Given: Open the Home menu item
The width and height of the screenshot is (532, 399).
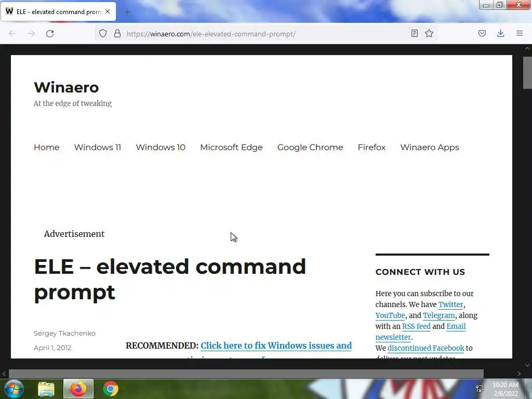Looking at the screenshot, I should tap(46, 147).
